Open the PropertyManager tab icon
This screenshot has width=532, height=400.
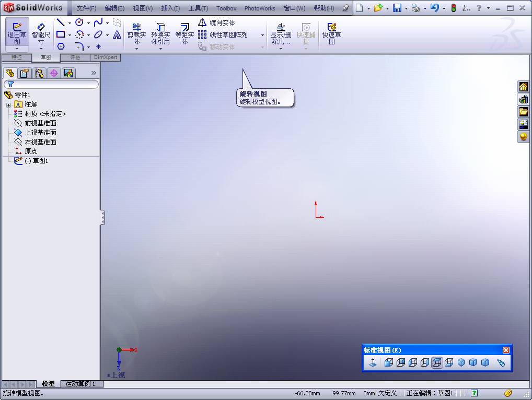(25, 73)
